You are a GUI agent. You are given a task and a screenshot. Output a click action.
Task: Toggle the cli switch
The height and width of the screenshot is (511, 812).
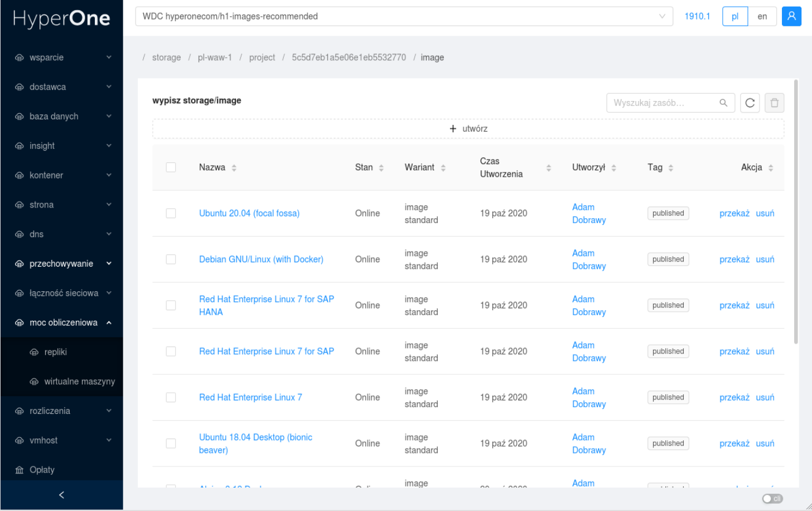[x=772, y=498]
